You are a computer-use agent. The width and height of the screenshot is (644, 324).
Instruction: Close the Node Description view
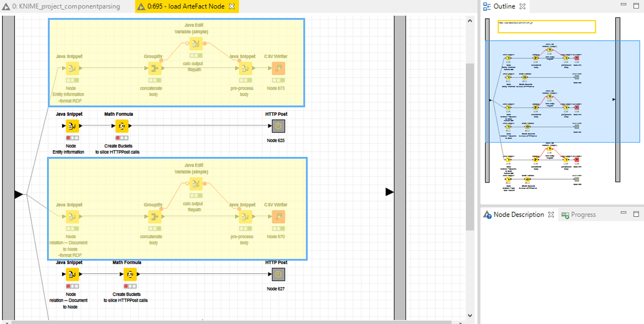tap(551, 215)
